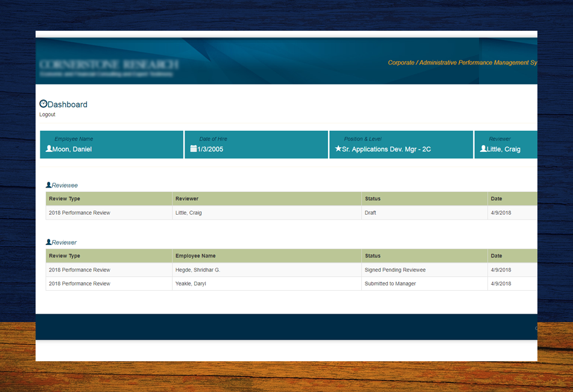The width and height of the screenshot is (573, 392).
Task: Click the Reviewee section person icon
Action: [x=49, y=185]
